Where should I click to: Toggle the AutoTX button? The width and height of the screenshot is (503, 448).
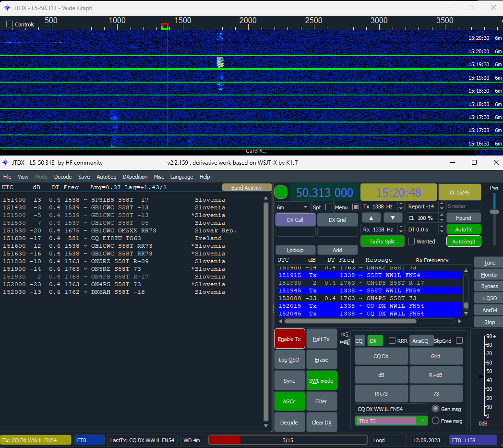point(464,230)
